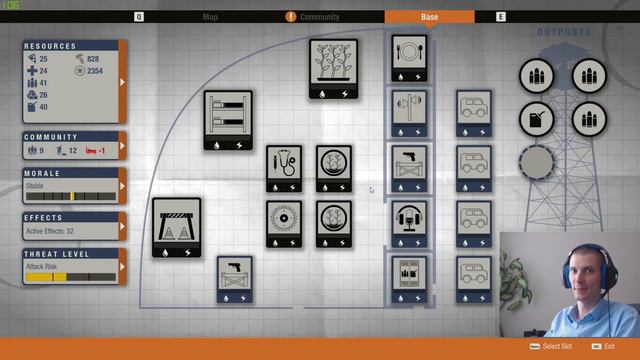The width and height of the screenshot is (640, 360).
Task: Click the parts value 828
Action: point(93,59)
